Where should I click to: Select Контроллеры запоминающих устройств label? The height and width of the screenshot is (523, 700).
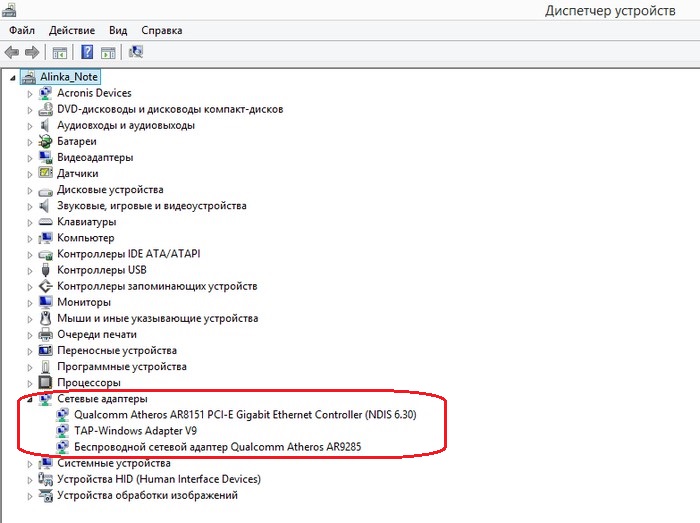coord(157,286)
